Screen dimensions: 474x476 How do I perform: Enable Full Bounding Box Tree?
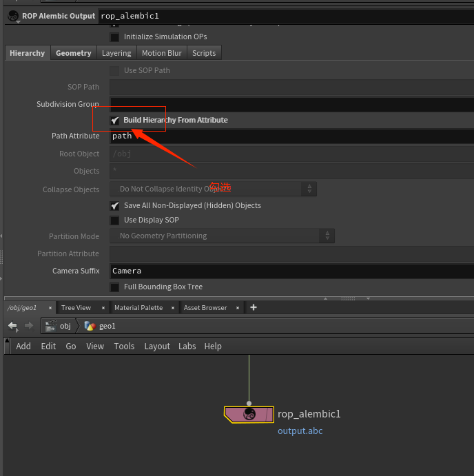[115, 287]
